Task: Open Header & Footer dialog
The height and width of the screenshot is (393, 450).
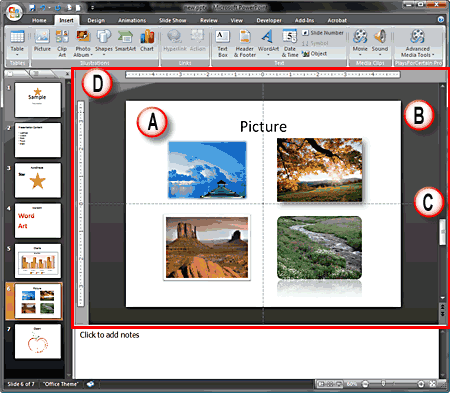Action: point(245,43)
